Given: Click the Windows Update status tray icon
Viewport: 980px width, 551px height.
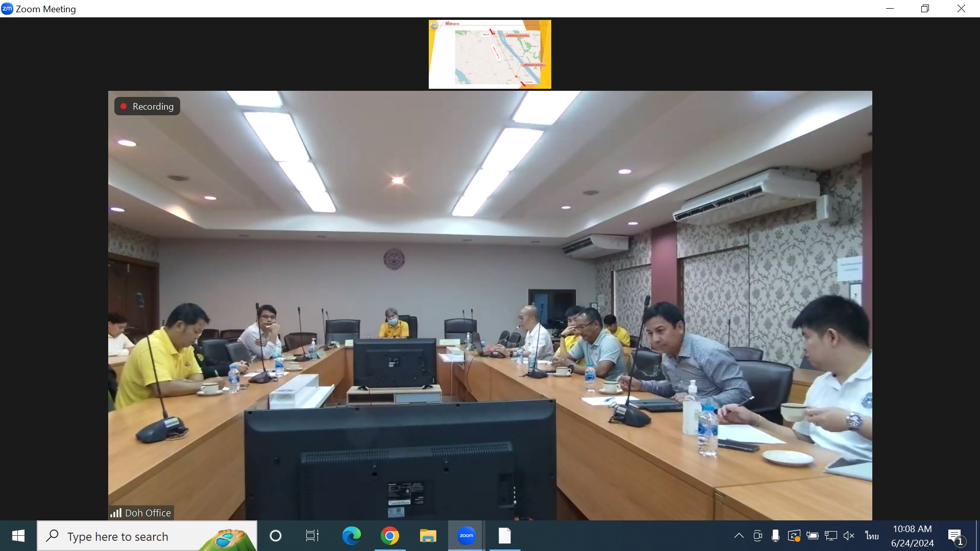Looking at the screenshot, I should pos(794,536).
